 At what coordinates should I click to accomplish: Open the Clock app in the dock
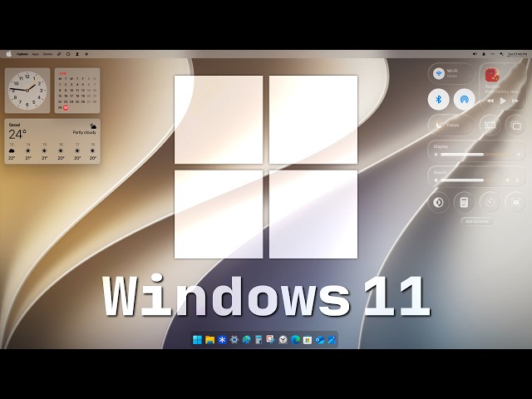click(283, 340)
